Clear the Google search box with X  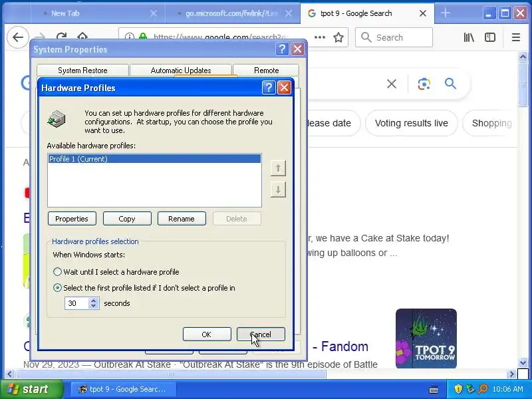click(x=392, y=84)
